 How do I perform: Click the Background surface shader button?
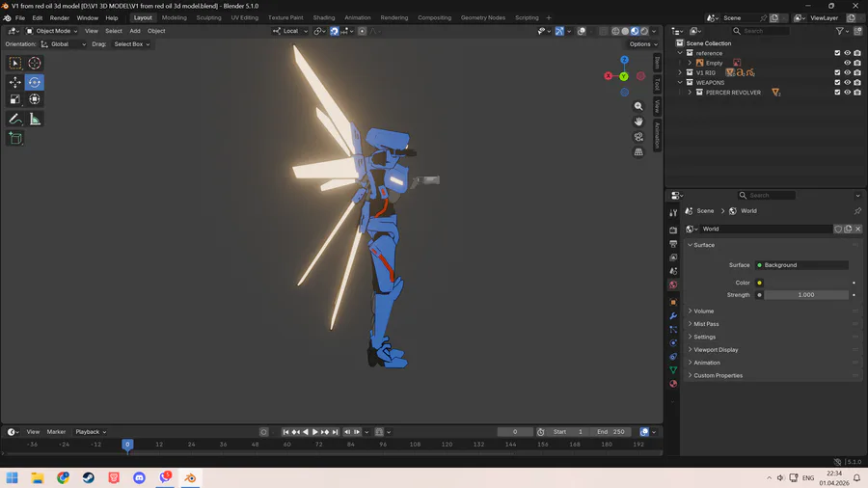tap(801, 265)
